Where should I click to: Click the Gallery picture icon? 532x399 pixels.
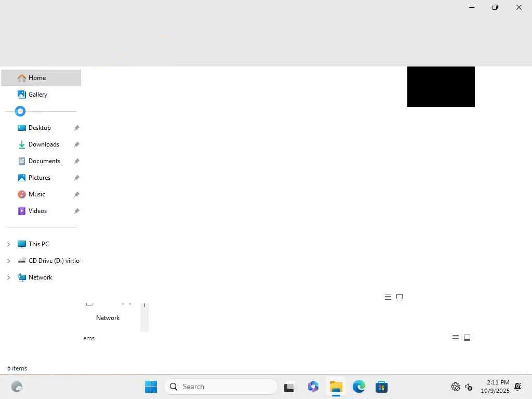point(22,95)
